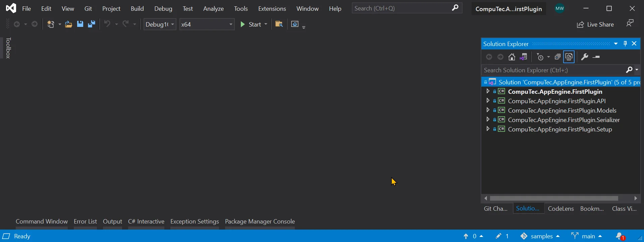Toggle Show All Files in Solution Explorer

coord(569,57)
